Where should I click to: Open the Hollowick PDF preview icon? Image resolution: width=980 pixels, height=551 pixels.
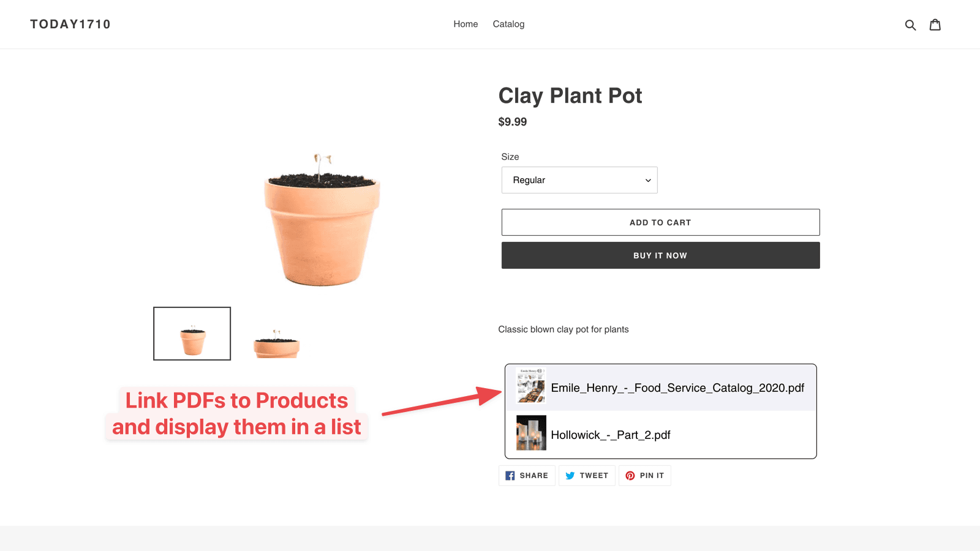tap(532, 433)
